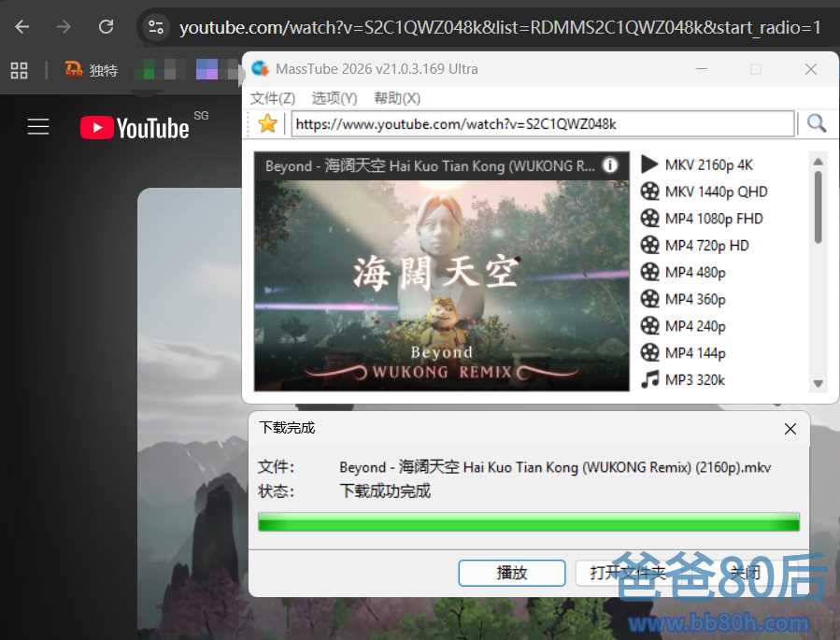
Task: Click the YouTube logo to go home
Action: [x=135, y=127]
